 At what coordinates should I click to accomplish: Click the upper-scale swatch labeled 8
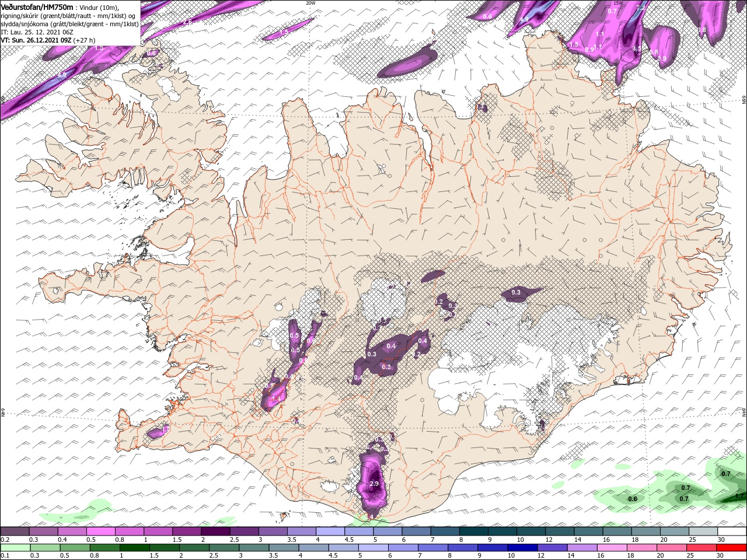click(474, 531)
